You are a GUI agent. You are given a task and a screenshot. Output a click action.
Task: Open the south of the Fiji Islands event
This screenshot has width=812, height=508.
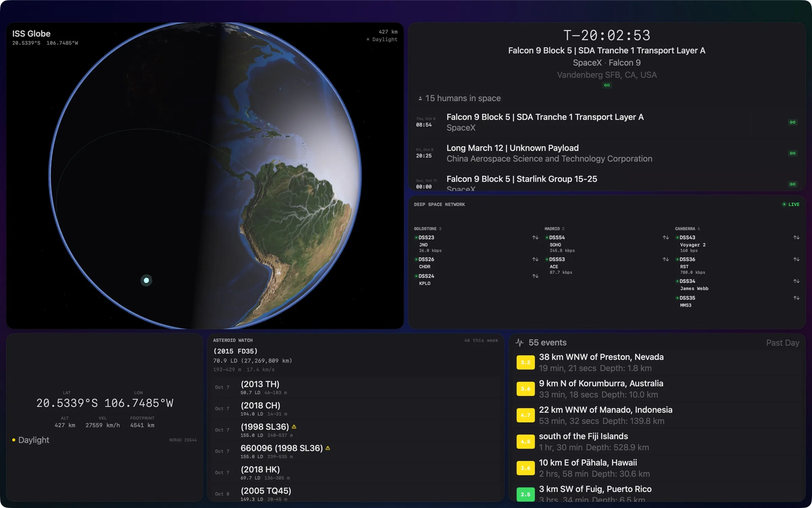(x=658, y=442)
